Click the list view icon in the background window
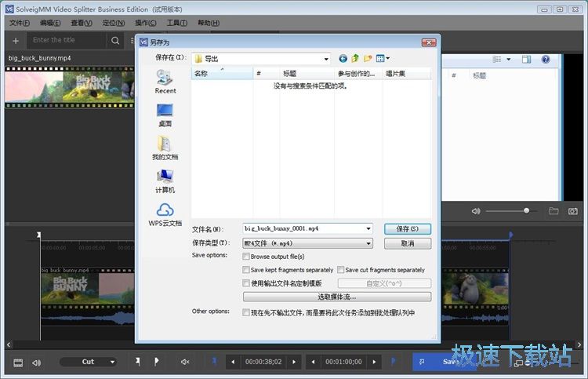Viewport: 588px width, 379px height. [497, 60]
